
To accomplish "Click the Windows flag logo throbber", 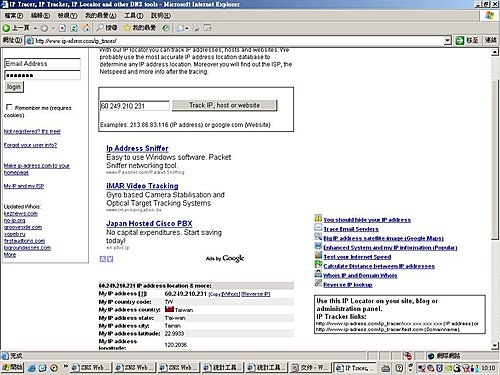I will [490, 15].
